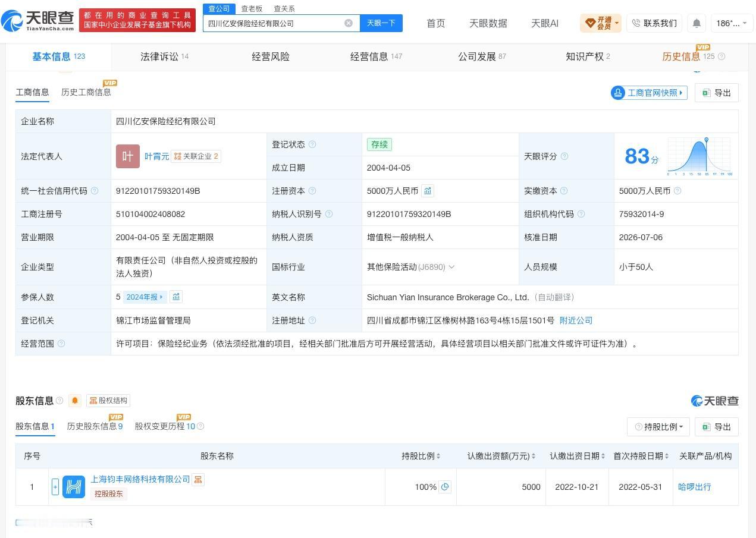Click the 工商官网快照 button
The image size is (756, 538).
pos(649,93)
